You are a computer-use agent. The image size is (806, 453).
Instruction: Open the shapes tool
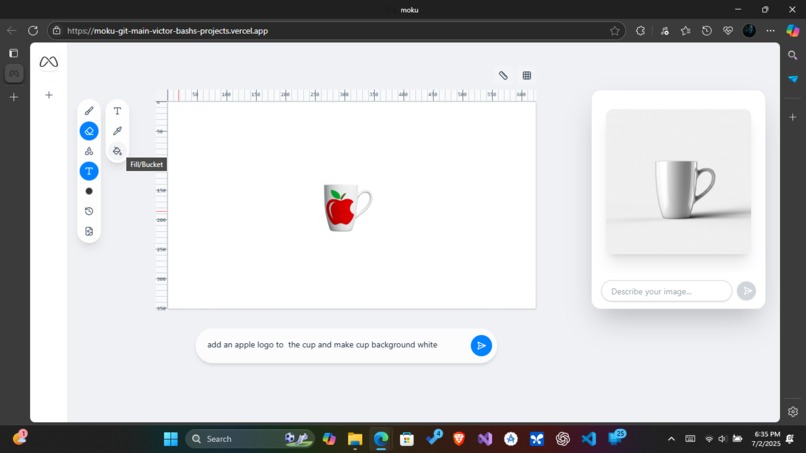click(89, 151)
